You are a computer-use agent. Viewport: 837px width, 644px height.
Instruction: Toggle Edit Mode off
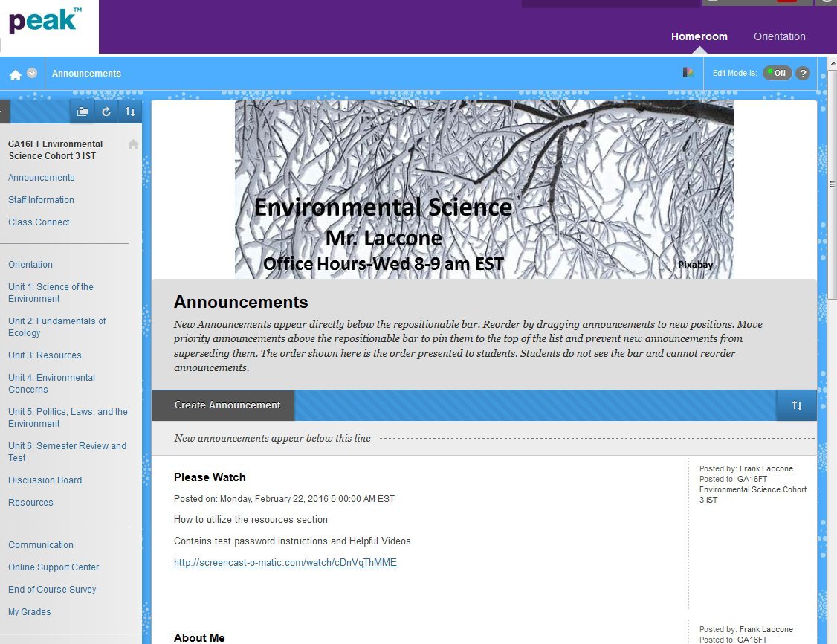pos(778,73)
